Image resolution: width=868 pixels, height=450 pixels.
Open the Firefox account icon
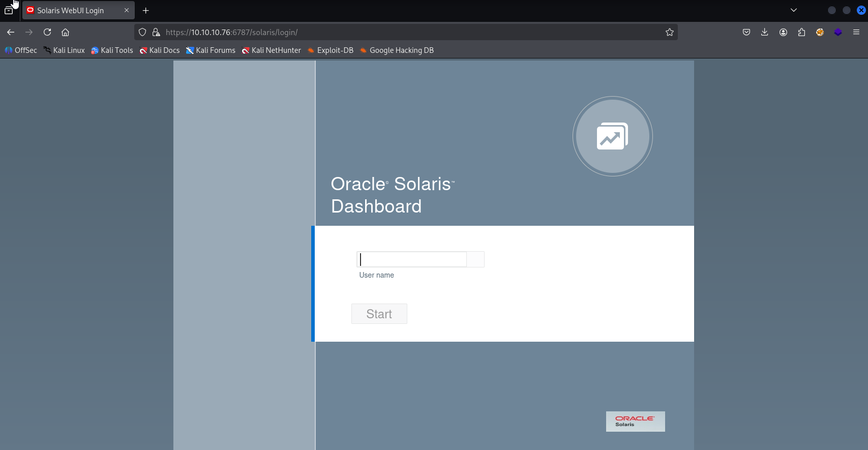point(783,32)
